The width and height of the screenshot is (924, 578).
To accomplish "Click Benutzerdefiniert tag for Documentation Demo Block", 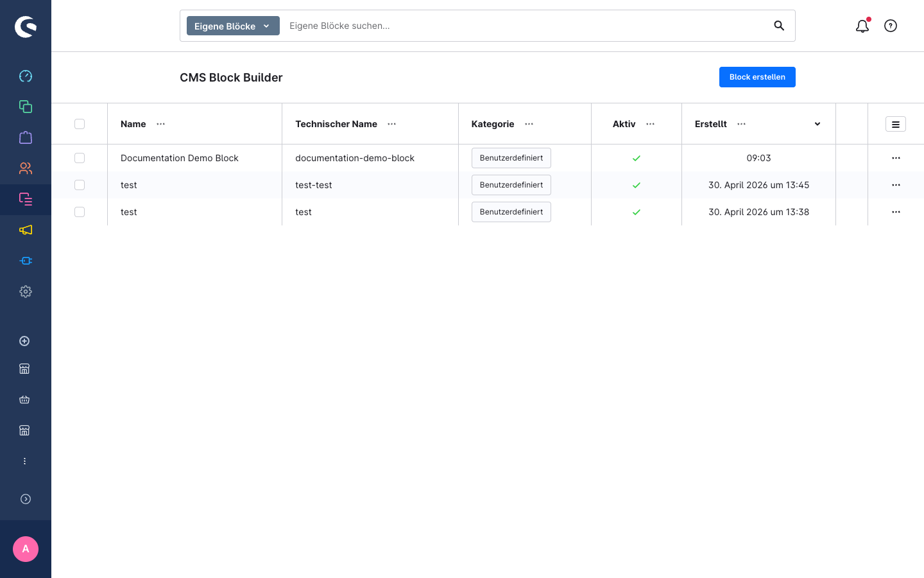I will click(511, 158).
